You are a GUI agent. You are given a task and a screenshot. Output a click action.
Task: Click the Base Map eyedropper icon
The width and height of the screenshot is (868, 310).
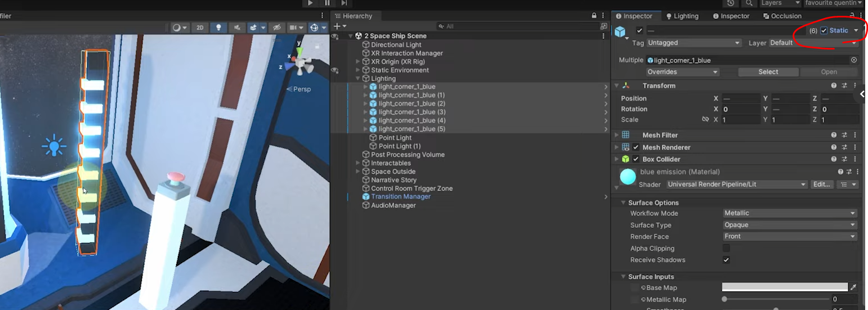coord(854,287)
